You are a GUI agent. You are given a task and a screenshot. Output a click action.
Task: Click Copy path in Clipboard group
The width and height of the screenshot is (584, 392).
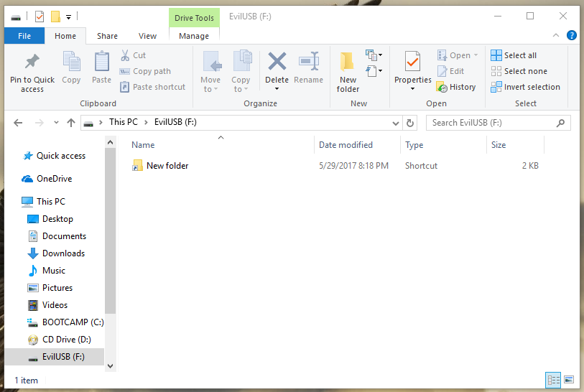[145, 71]
